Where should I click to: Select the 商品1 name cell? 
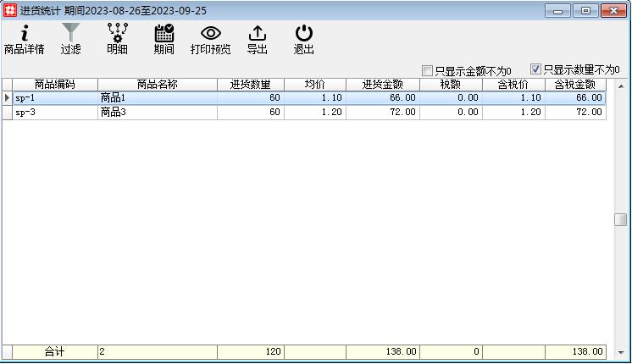(157, 98)
